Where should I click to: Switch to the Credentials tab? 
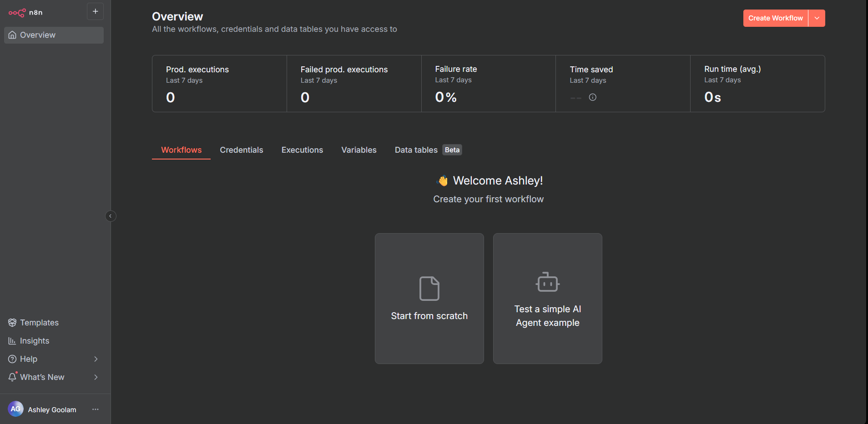click(x=241, y=150)
